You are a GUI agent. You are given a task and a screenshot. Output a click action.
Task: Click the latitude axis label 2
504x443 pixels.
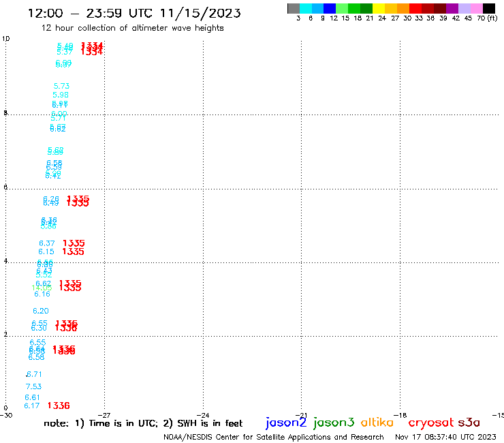(5, 334)
